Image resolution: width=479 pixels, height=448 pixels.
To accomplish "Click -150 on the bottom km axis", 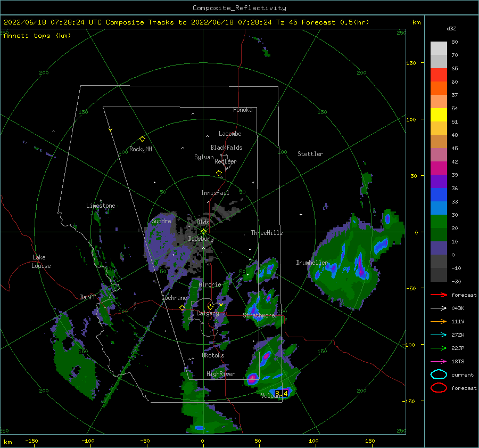I will click(31, 441).
